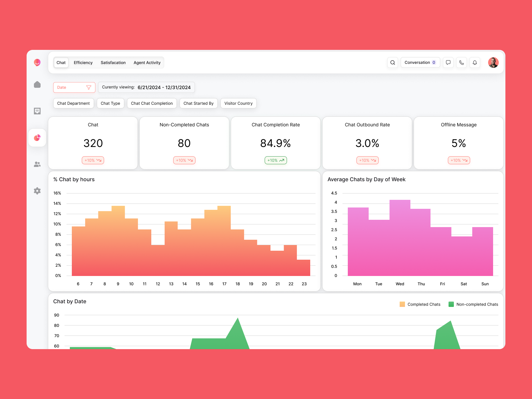Image resolution: width=532 pixels, height=399 pixels.
Task: Toggle Completed Chats legend series
Action: point(420,304)
